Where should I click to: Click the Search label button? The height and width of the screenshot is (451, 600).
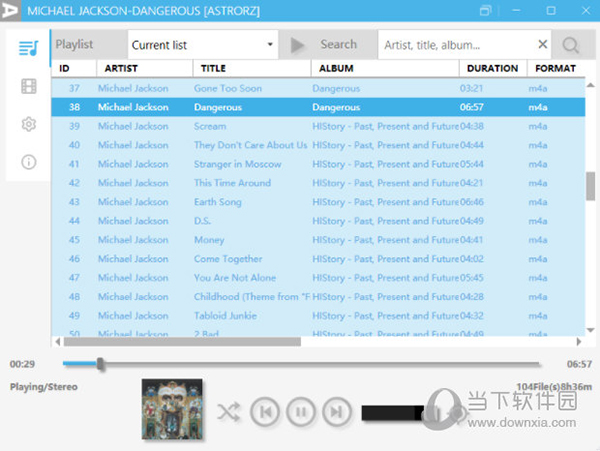pos(338,44)
